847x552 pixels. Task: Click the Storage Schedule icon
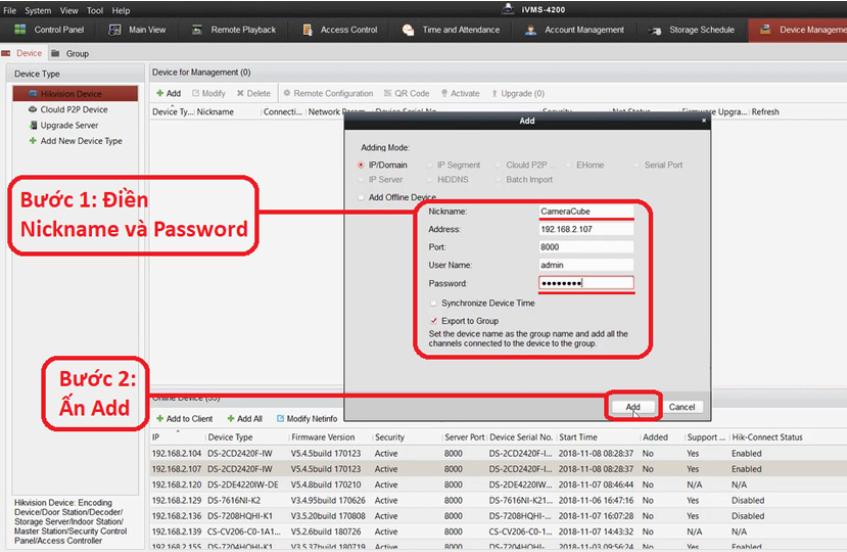pos(656,31)
